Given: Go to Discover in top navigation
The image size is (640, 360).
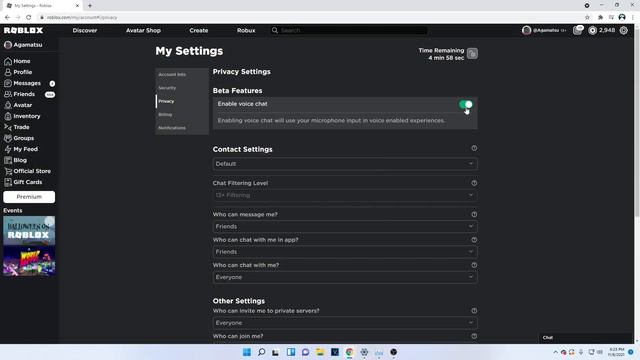Looking at the screenshot, I should point(85,30).
